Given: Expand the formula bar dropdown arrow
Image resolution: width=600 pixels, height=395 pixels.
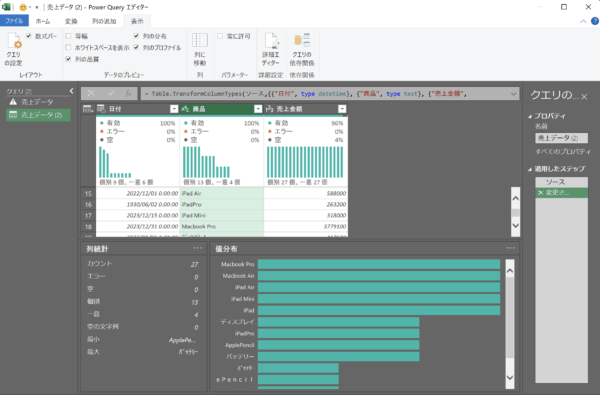Looking at the screenshot, I should tap(513, 94).
